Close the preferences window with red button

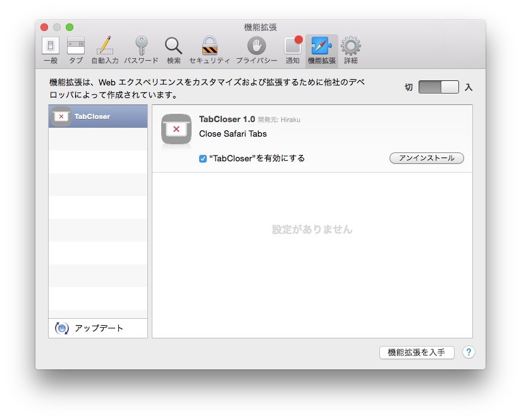pyautogui.click(x=44, y=27)
